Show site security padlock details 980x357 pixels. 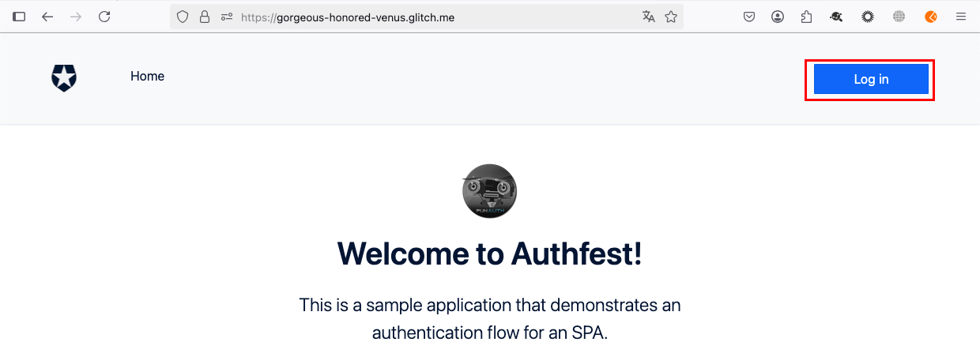pos(205,17)
